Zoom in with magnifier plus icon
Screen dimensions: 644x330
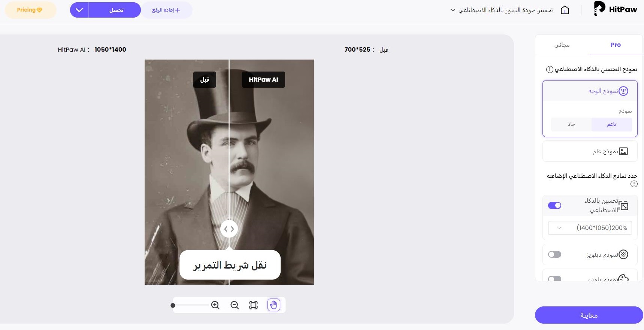(215, 305)
